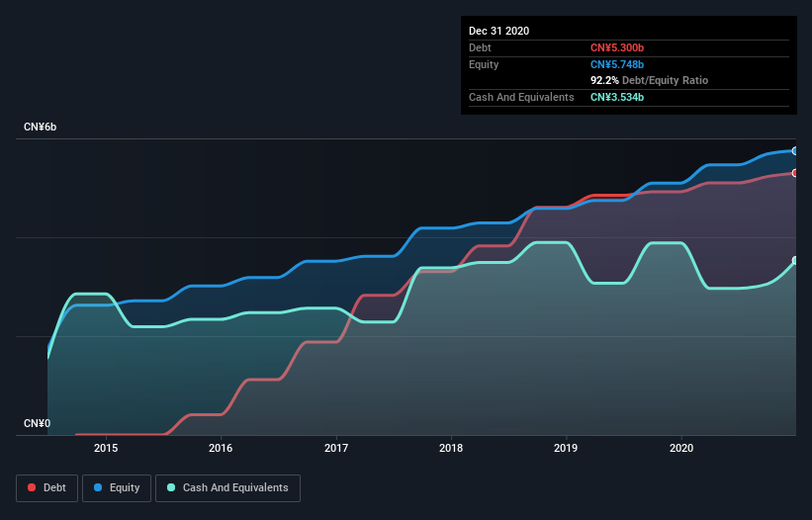Select the teal Cash endpoint marker

pyautogui.click(x=795, y=260)
